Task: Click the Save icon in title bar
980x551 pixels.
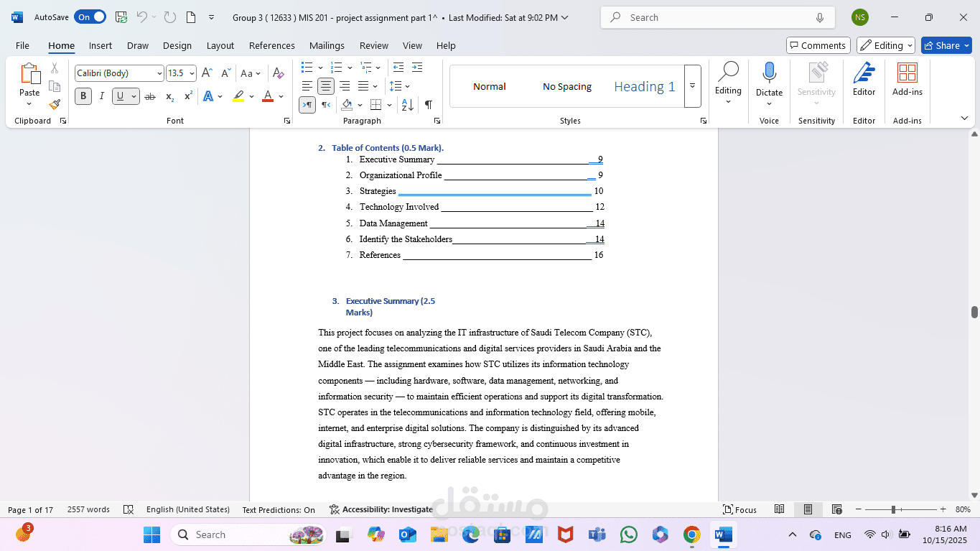Action: tap(121, 17)
